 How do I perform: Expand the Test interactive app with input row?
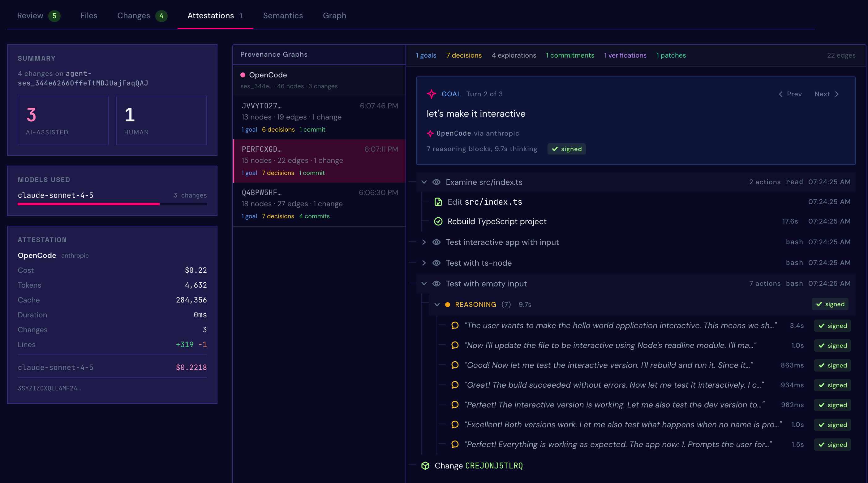tap(424, 242)
